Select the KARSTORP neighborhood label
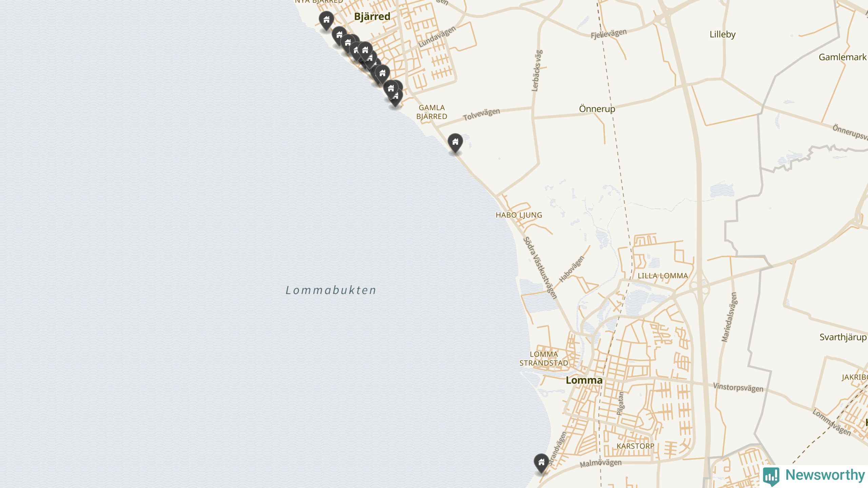Viewport: 868px width, 488px height. click(635, 446)
